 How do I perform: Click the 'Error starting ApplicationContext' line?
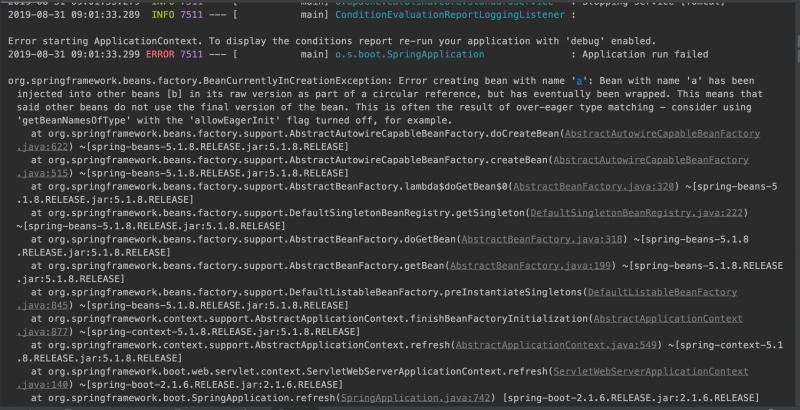(x=332, y=41)
